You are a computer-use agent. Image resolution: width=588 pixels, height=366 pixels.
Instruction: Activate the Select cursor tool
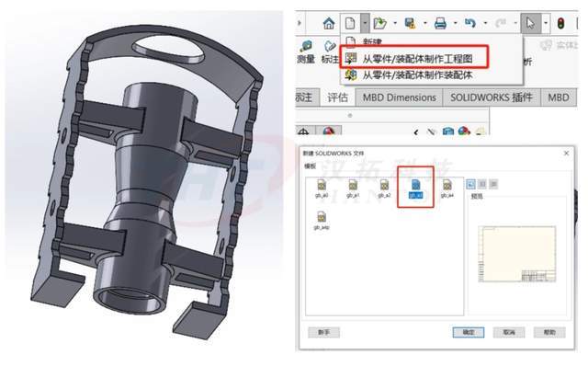tap(531, 23)
